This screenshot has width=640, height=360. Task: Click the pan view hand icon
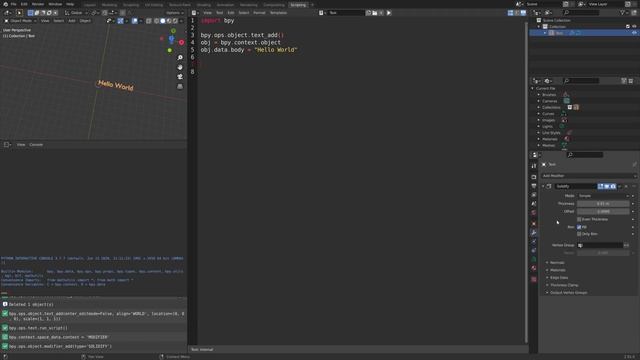180,67
